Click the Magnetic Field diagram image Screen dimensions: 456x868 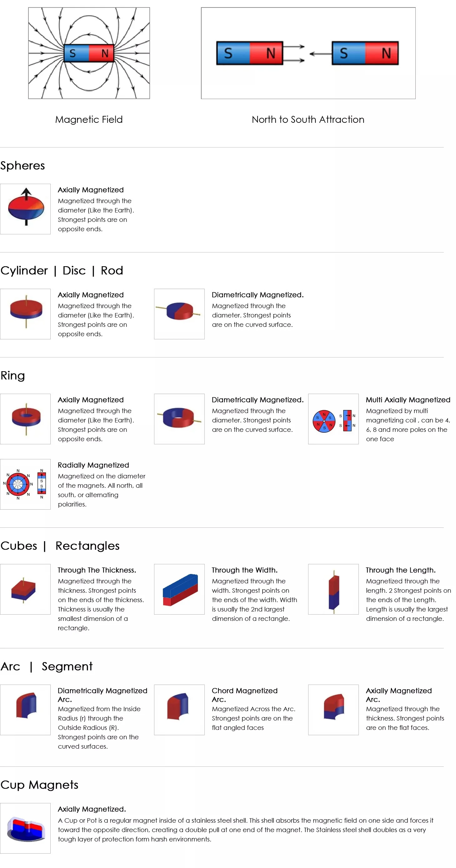point(89,53)
